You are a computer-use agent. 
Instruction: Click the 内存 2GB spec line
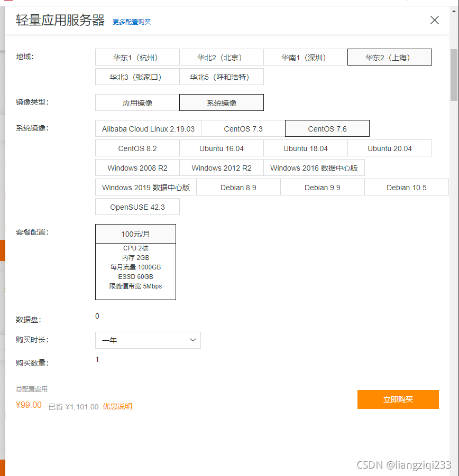[x=135, y=257]
